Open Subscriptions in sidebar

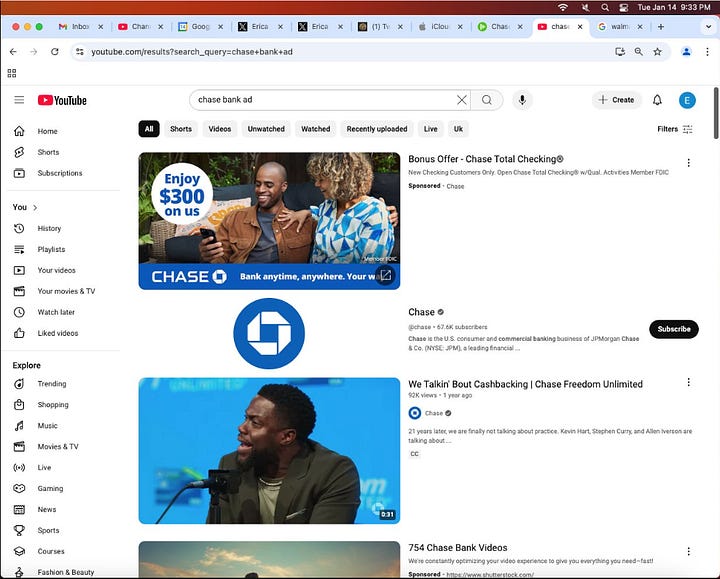60,173
